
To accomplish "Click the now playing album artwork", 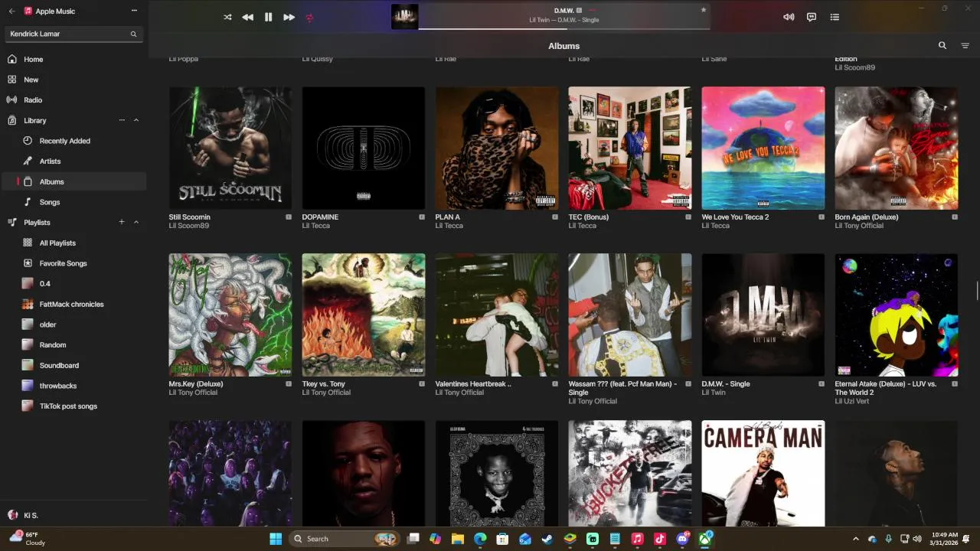I will tap(404, 17).
